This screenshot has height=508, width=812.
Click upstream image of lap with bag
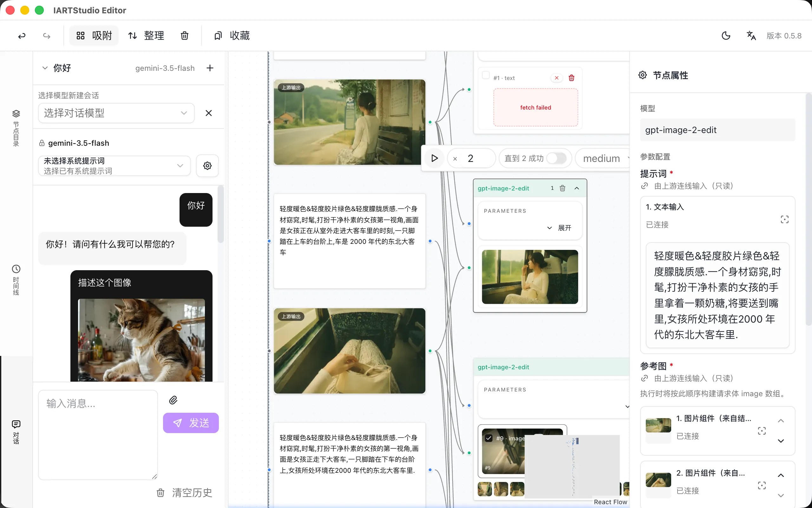point(349,351)
